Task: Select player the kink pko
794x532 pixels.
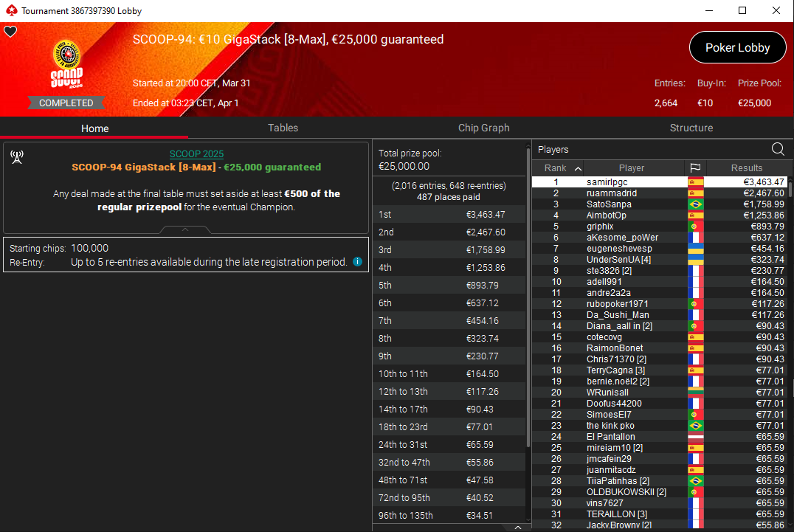Action: [x=659, y=426]
